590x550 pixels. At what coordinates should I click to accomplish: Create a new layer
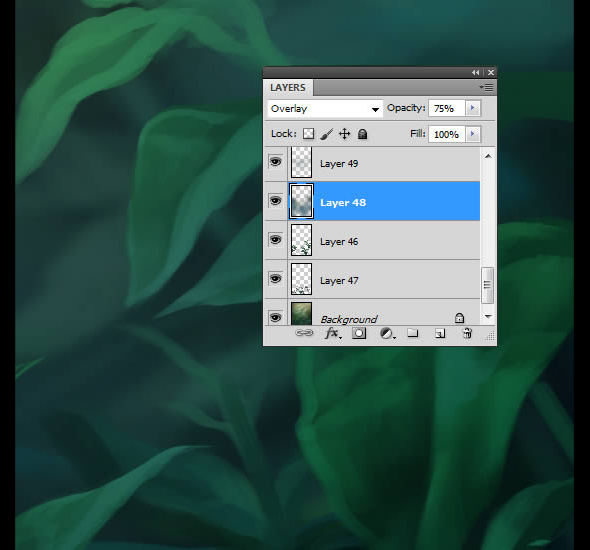[x=440, y=333]
